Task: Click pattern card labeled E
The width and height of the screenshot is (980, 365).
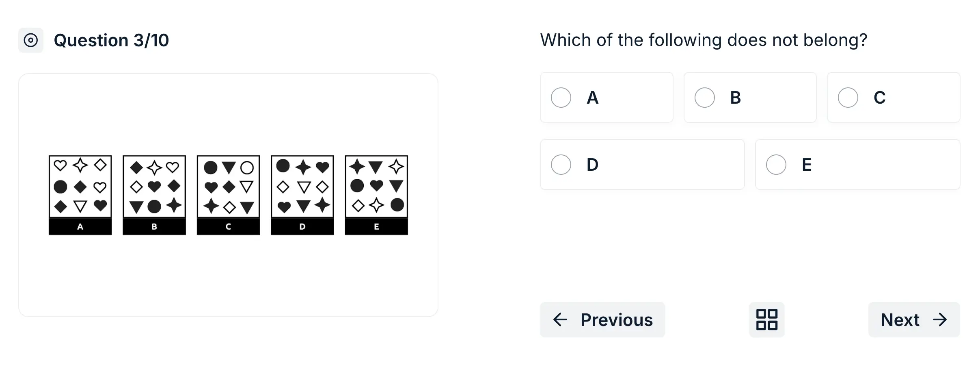Action: pyautogui.click(x=376, y=187)
